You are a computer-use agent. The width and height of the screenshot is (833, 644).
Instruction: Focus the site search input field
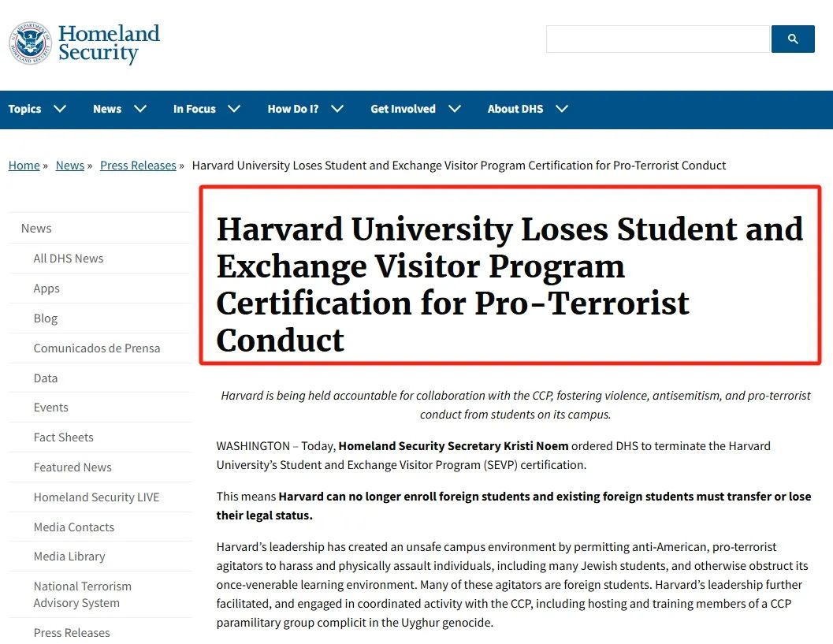658,39
